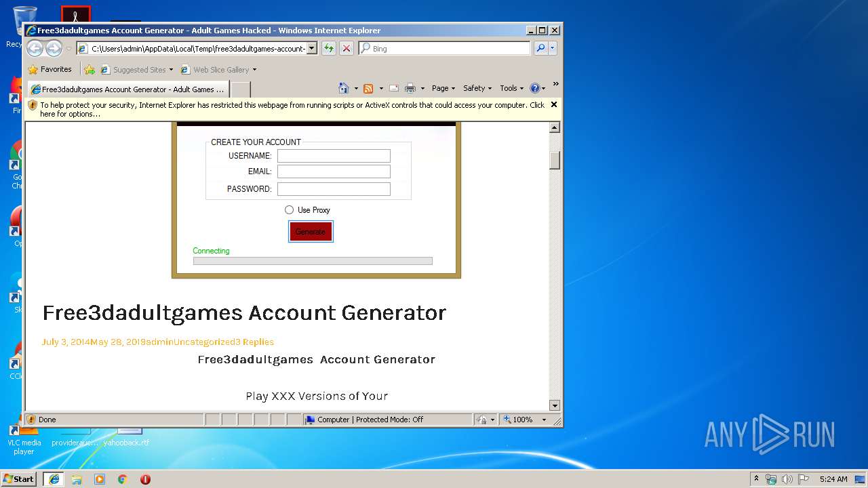Click the 5:24 AM system clock
The width and height of the screenshot is (868, 488).
pos(833,479)
